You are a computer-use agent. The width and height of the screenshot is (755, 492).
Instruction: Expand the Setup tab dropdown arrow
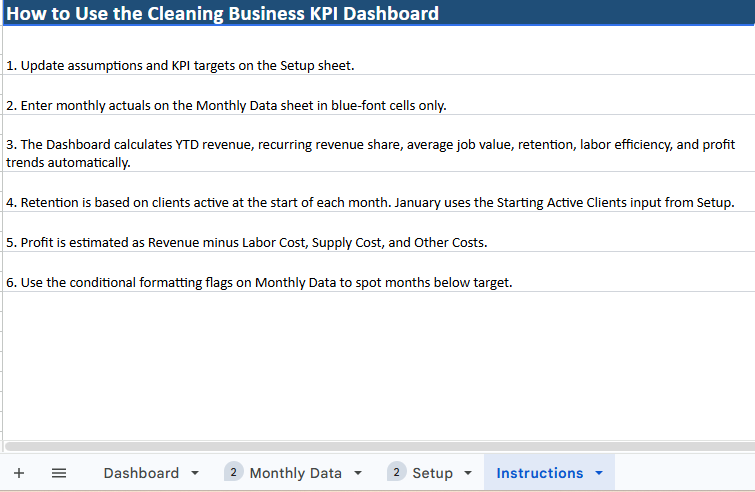[468, 473]
